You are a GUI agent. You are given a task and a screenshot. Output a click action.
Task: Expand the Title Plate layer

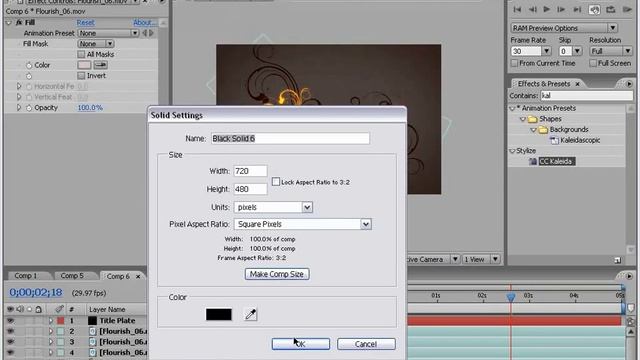[x=51, y=321]
